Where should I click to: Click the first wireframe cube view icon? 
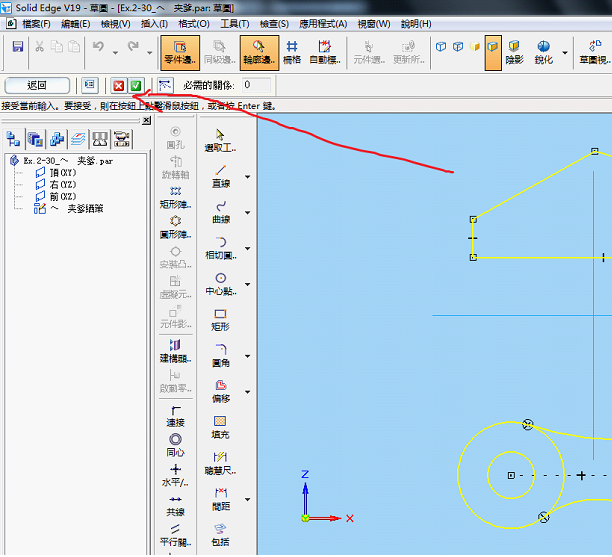click(x=441, y=47)
